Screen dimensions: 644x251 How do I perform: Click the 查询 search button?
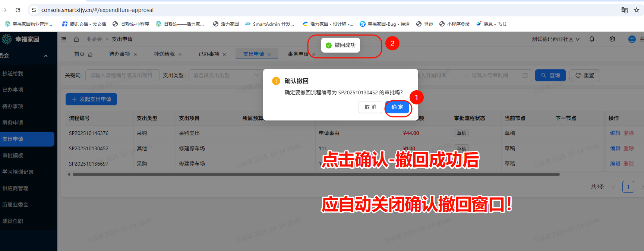pos(550,75)
